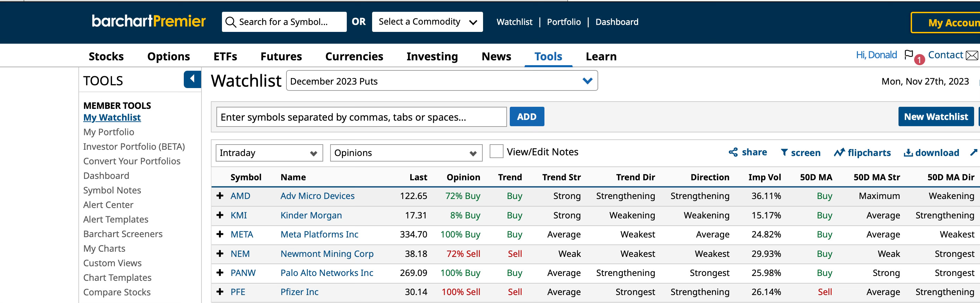Open the December 2023 Puts watchlist dropdown
The height and width of the screenshot is (303, 980).
click(x=442, y=80)
